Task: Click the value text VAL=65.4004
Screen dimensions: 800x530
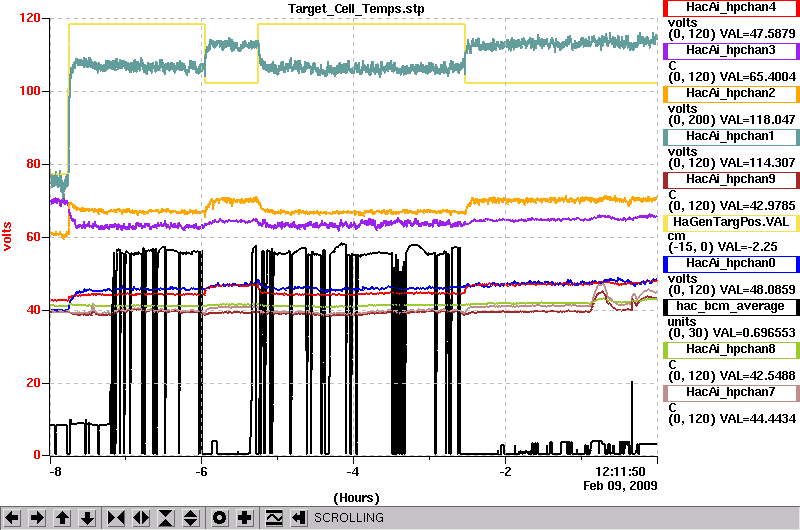Action: pyautogui.click(x=757, y=77)
